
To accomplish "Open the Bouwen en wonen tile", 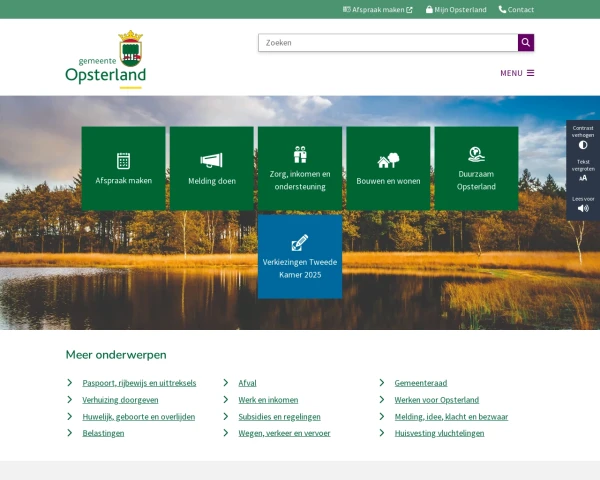I will click(388, 168).
